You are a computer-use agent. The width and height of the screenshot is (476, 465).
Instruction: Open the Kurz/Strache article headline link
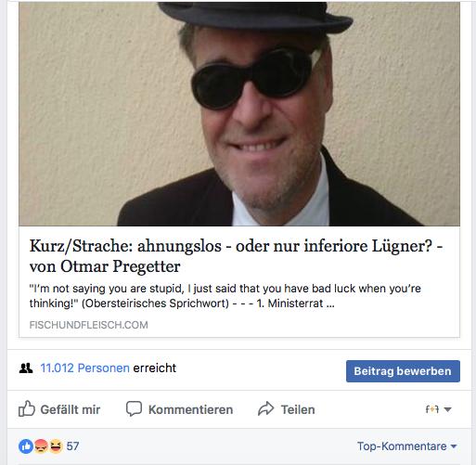point(236,256)
